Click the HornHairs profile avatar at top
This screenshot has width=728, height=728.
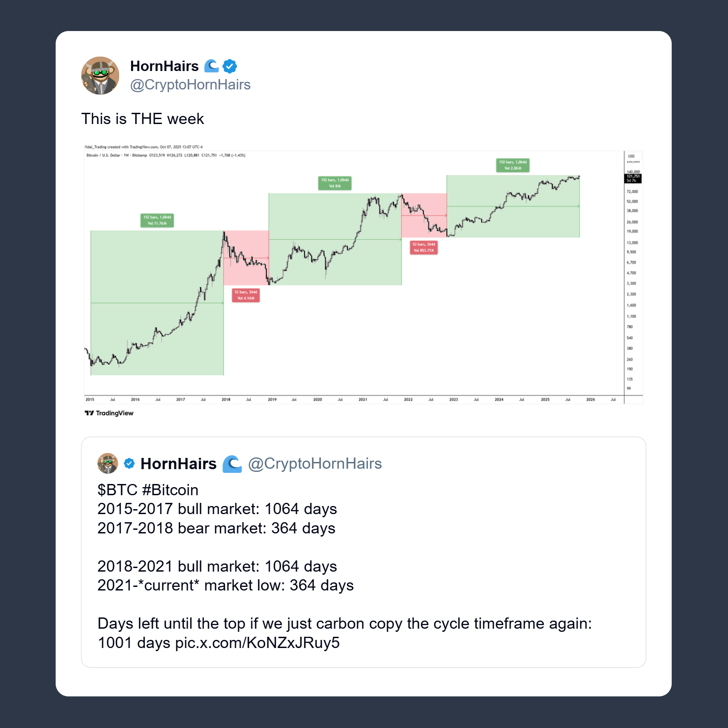pos(100,75)
